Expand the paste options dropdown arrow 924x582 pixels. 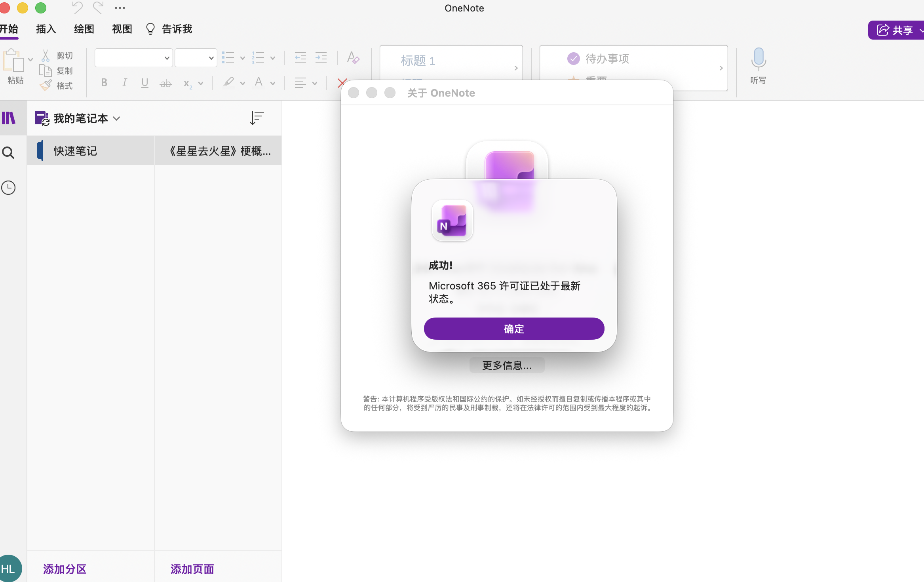(30, 60)
